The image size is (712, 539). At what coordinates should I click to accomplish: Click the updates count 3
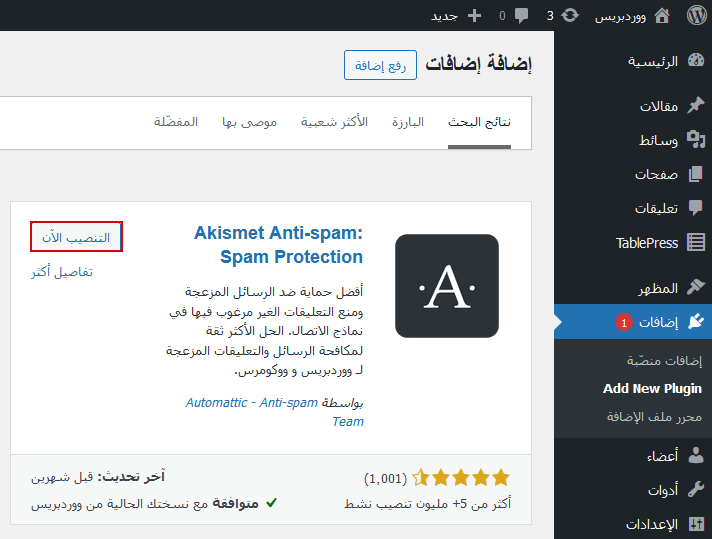click(550, 16)
